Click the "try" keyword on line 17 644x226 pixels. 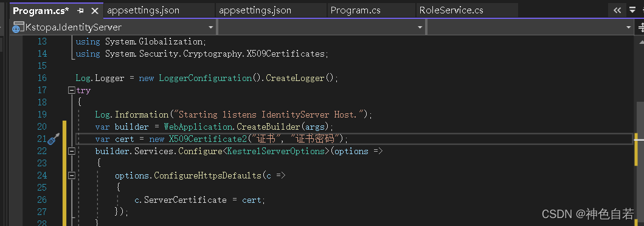pyautogui.click(x=83, y=90)
